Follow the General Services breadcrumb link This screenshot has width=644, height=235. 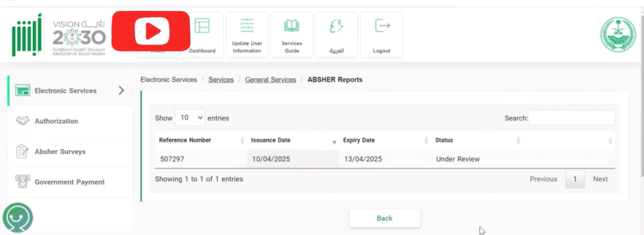pos(270,80)
